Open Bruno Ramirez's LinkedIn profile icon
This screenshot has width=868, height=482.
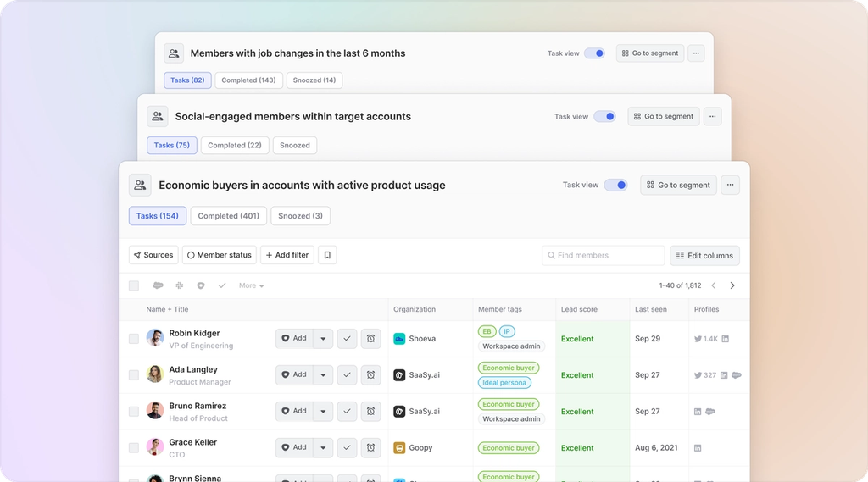[x=698, y=412]
